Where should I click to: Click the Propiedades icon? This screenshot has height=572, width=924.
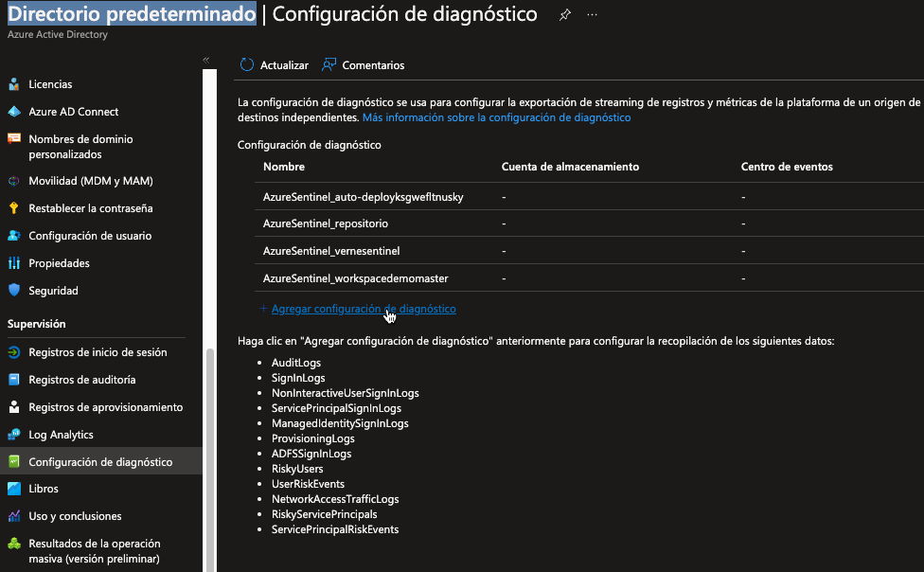coord(14,263)
